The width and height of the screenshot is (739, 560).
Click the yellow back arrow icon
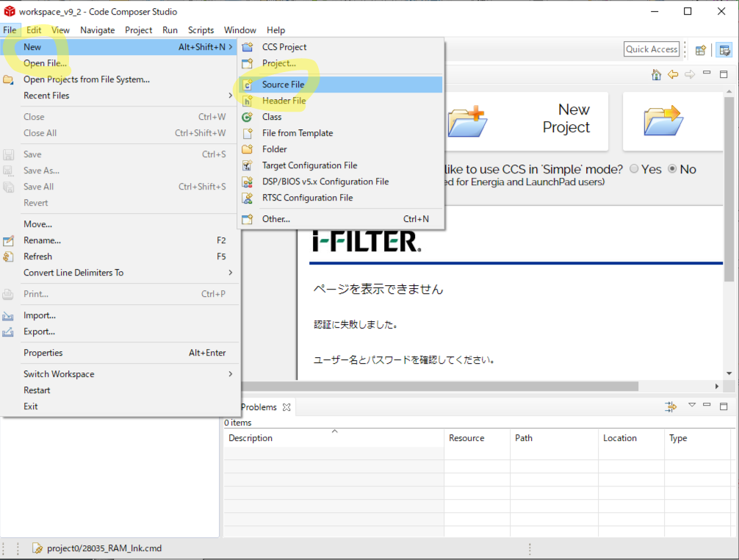pos(672,75)
